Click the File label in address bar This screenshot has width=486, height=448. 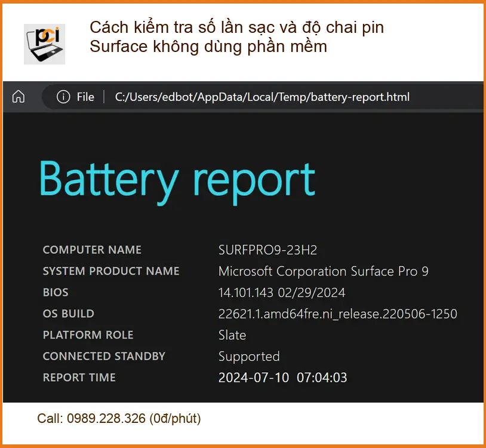[x=85, y=97]
